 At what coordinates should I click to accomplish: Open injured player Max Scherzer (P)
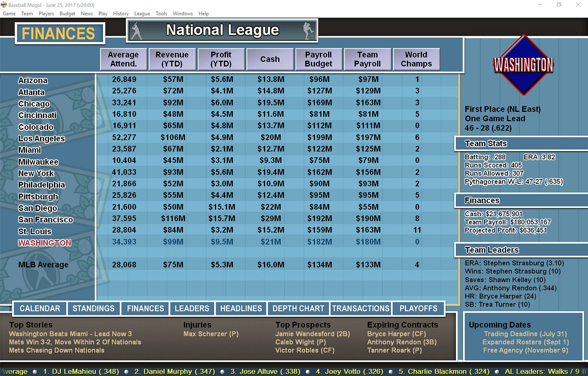point(211,334)
